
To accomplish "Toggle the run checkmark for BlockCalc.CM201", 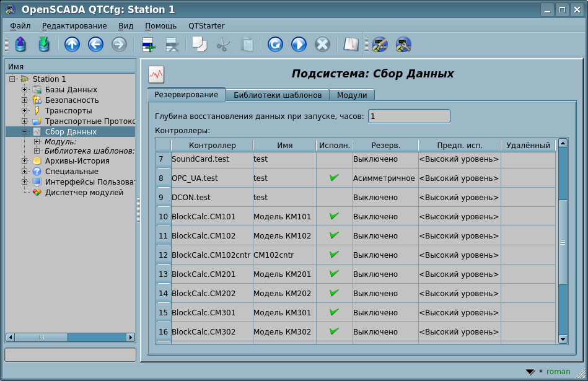I will [x=334, y=274].
